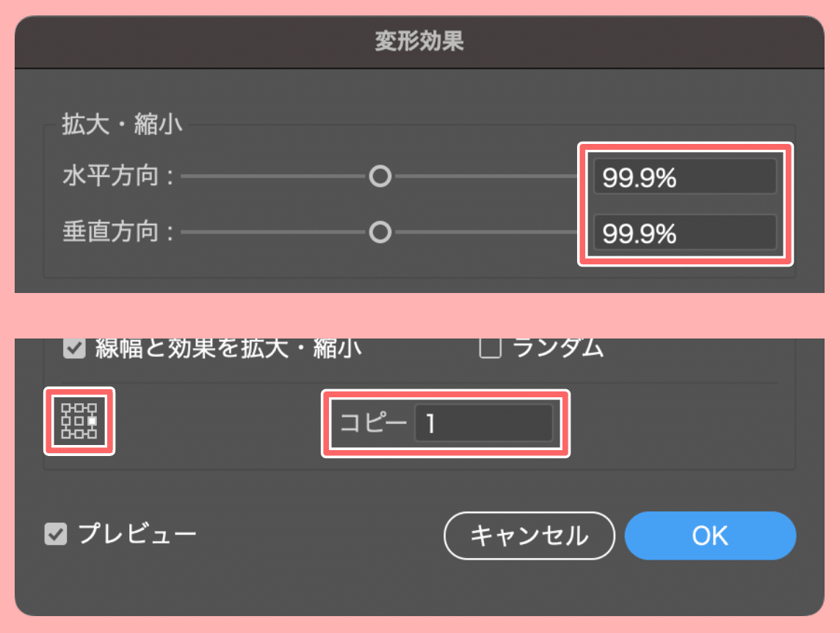Select the bottom-center reference point
Image resolution: width=840 pixels, height=633 pixels.
79,434
